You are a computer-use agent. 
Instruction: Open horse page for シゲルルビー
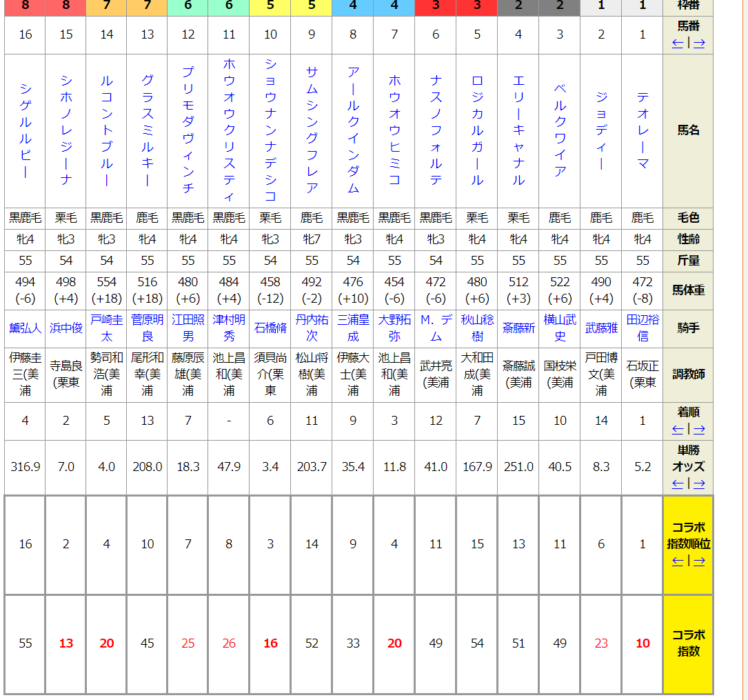coord(26,130)
